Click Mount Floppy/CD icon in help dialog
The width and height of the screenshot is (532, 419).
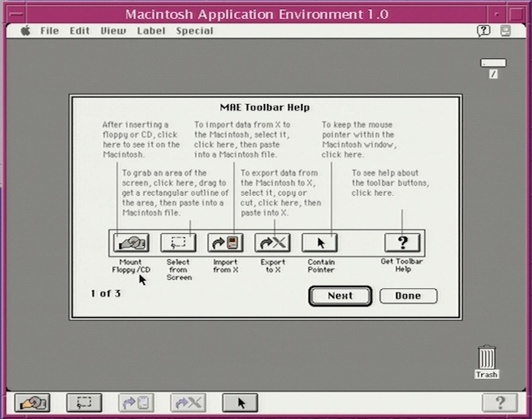pyautogui.click(x=131, y=242)
